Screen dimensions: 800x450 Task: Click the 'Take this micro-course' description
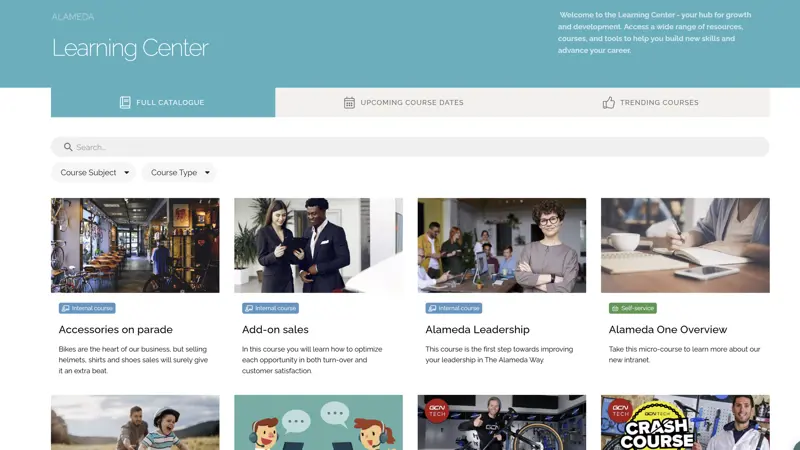tap(684, 355)
